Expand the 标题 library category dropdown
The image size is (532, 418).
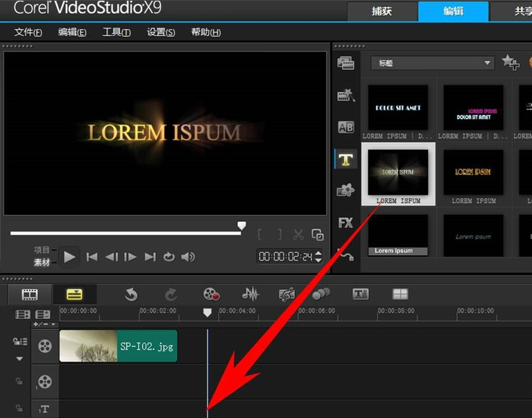pos(488,63)
